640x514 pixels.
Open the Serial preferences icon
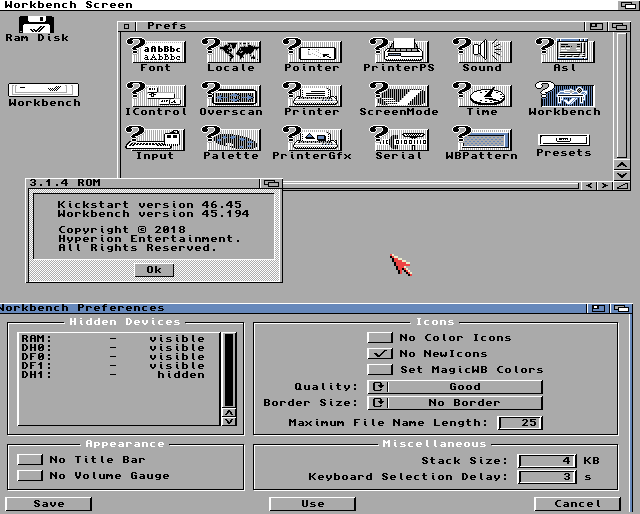(x=398, y=139)
